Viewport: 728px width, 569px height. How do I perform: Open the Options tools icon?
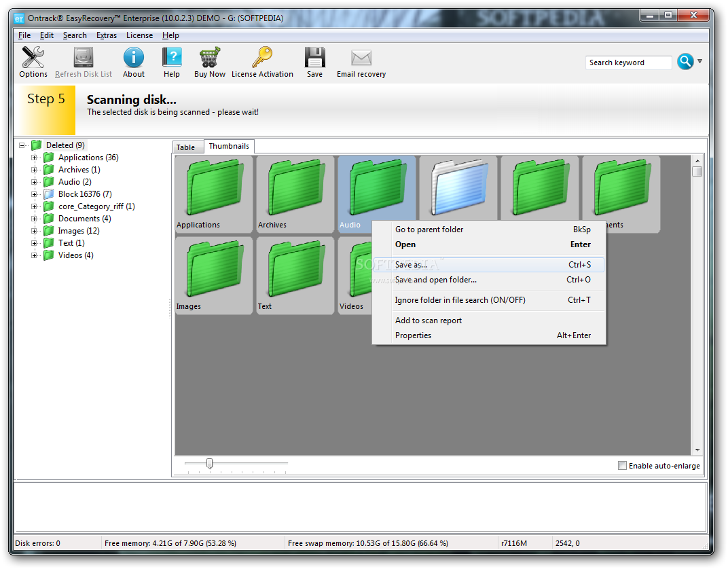33,58
